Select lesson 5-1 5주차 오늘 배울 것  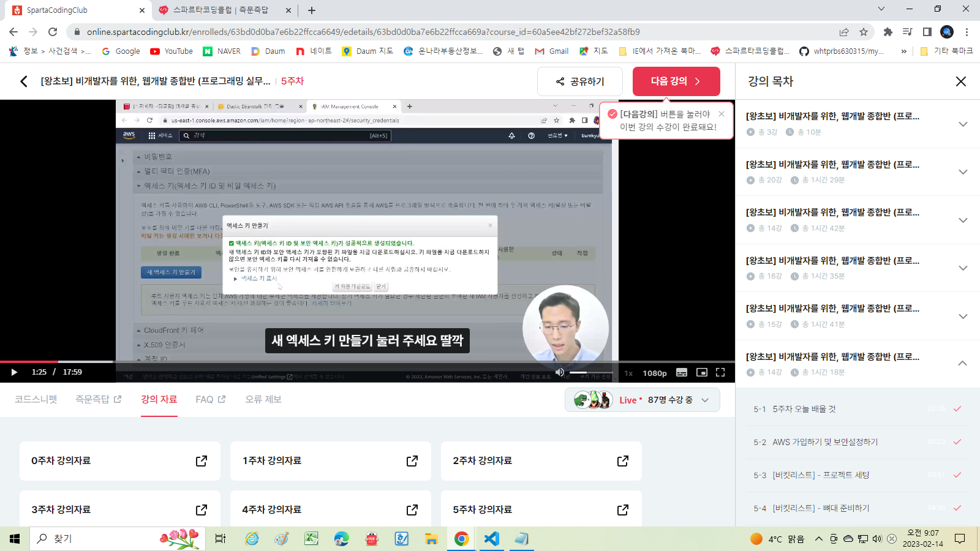[x=858, y=409]
